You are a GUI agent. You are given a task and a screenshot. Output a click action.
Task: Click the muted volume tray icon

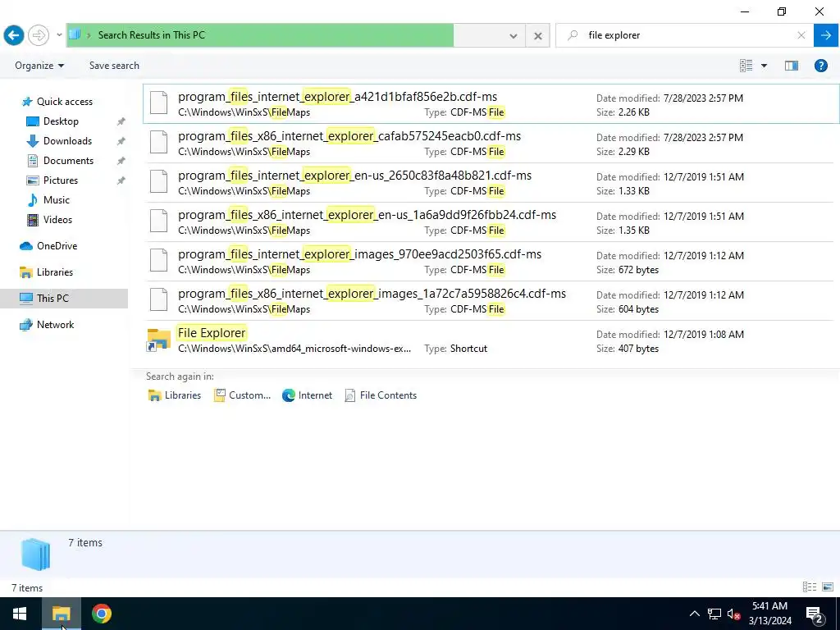(733, 614)
